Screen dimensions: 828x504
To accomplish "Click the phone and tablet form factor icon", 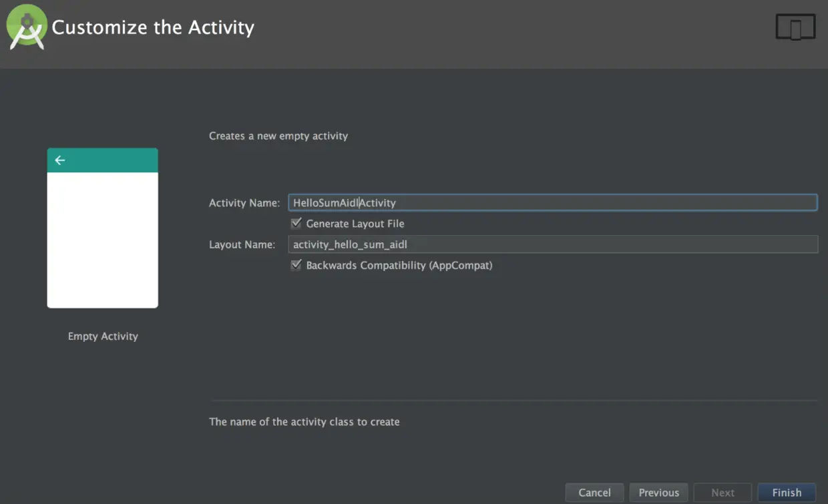I will [x=795, y=27].
